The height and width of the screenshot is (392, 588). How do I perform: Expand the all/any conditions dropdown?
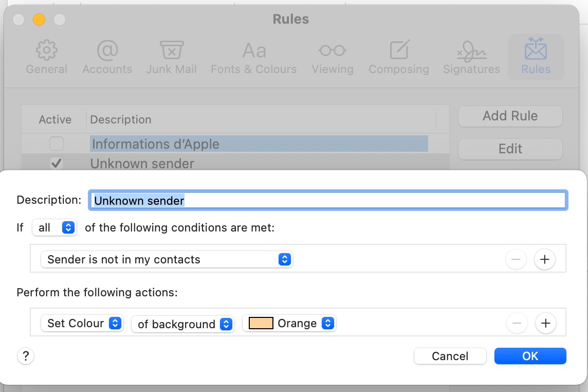coord(54,227)
